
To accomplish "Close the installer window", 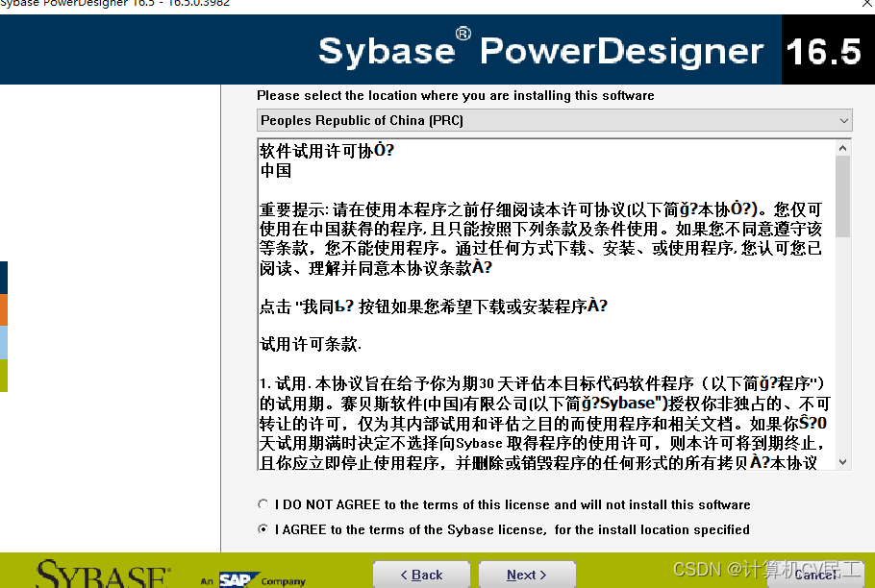I will (x=866, y=3).
